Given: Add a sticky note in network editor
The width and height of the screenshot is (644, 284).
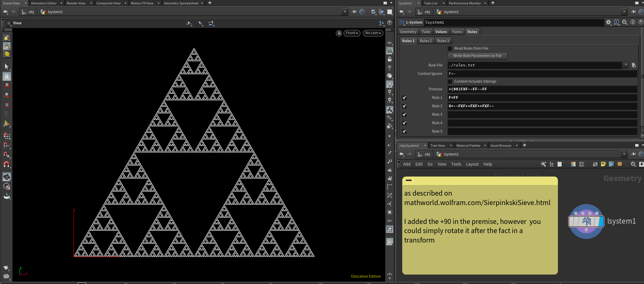Looking at the screenshot, I should [603, 164].
